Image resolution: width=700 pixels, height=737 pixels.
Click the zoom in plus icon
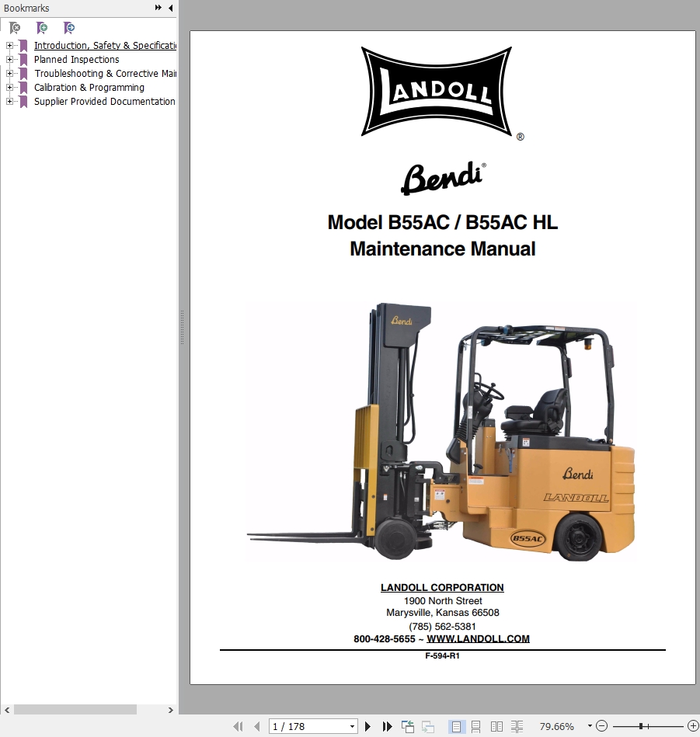692,727
